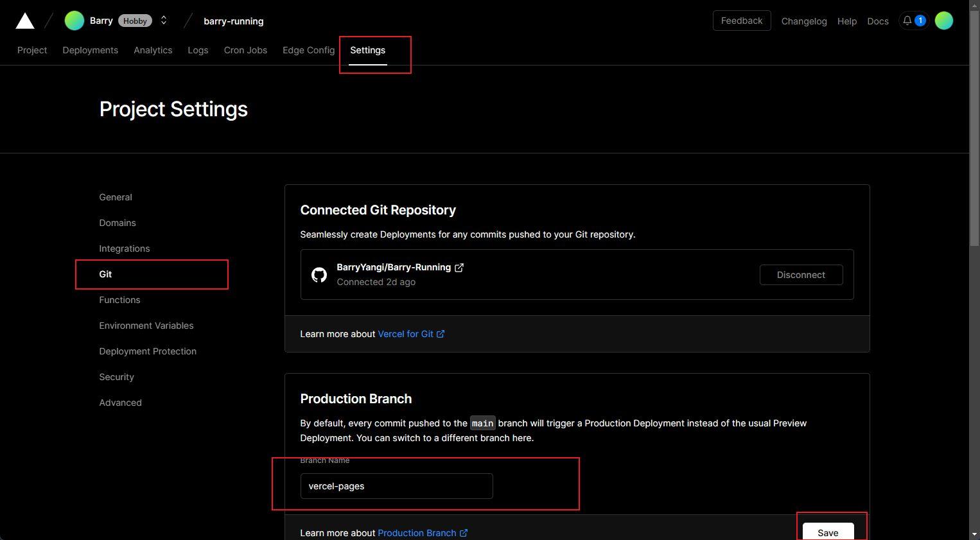This screenshot has height=540, width=980.
Task: Click the barry-running project name
Action: tap(234, 21)
